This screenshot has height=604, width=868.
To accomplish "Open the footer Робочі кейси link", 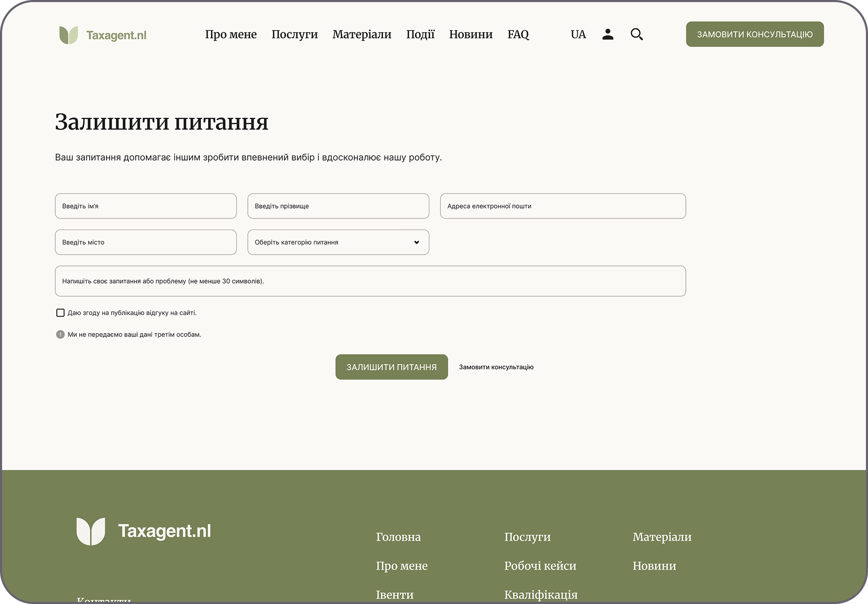I will (540, 566).
